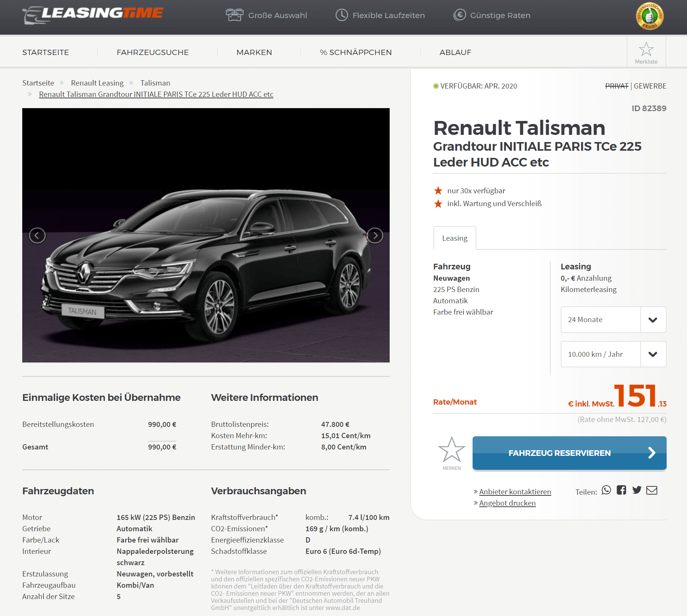687x616 pixels.
Task: Click 'VERFÜGBAR: APR. 2020' text
Action: [479, 86]
